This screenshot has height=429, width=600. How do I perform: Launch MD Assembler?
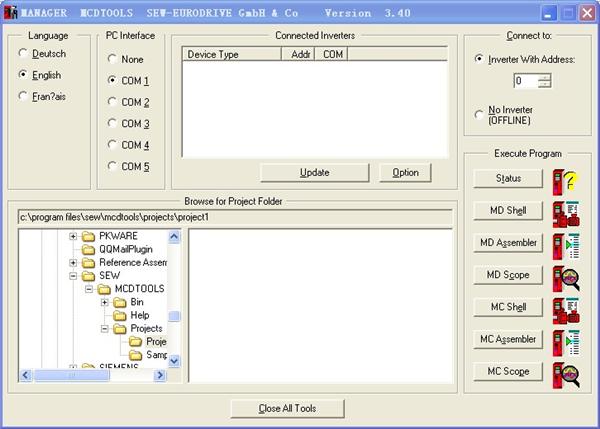[x=508, y=243]
